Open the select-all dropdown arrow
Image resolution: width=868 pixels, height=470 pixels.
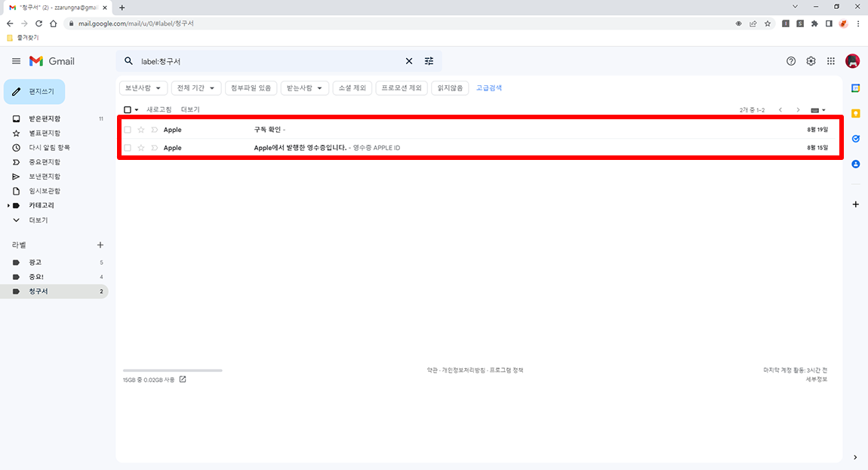coord(137,109)
